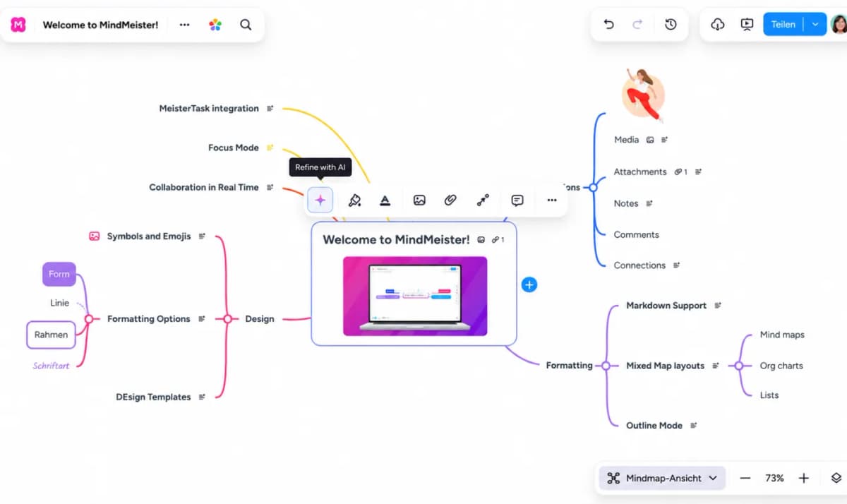This screenshot has width=847, height=504.
Task: Select the Mind maps topic
Action: (782, 335)
